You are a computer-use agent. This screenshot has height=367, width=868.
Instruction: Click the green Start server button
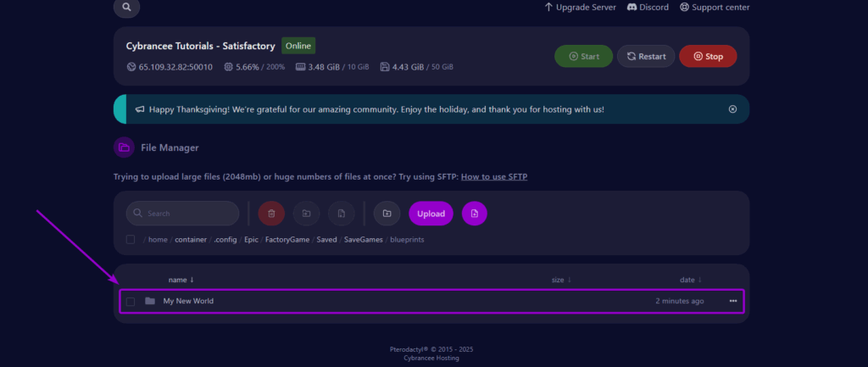[x=583, y=56]
